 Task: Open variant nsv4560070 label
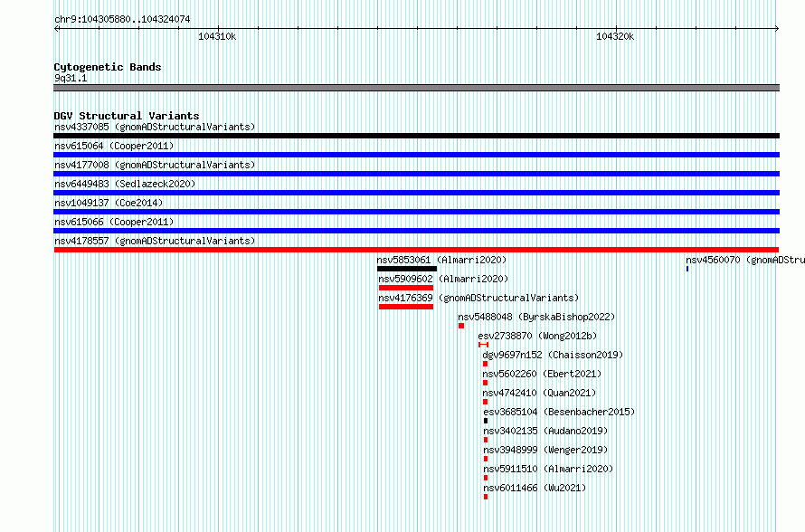tap(745, 260)
